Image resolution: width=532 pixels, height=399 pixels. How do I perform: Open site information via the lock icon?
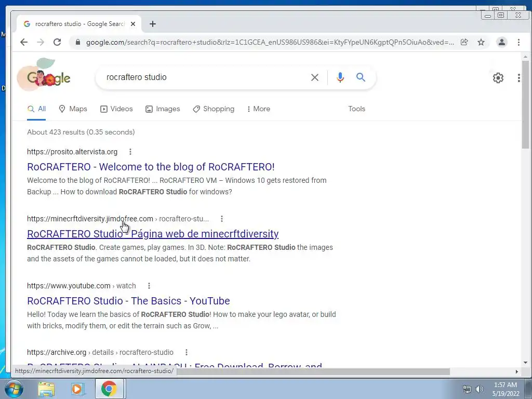(78, 42)
